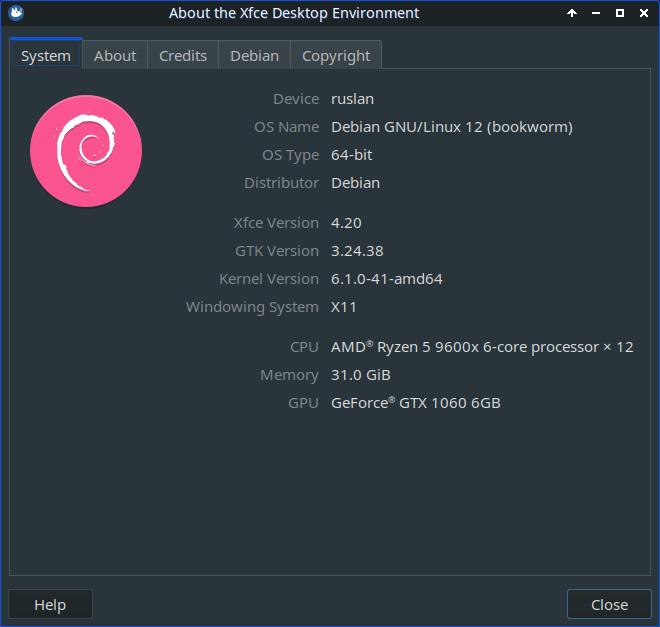Select 'Debian GNU/Linux 12 (bookworm)' text

click(452, 127)
